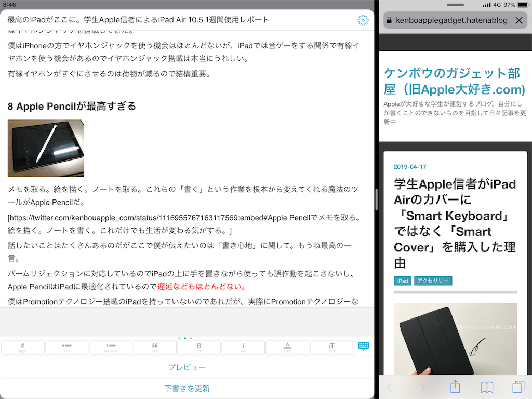The height and width of the screenshot is (399, 532).
Task: Open Safari bookmarks
Action: [487, 387]
